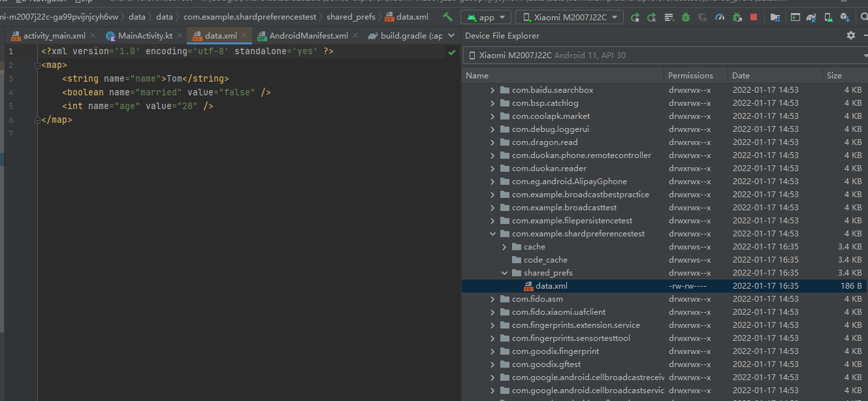Open Device File Explorer gear settings
The image size is (868, 401).
(851, 35)
